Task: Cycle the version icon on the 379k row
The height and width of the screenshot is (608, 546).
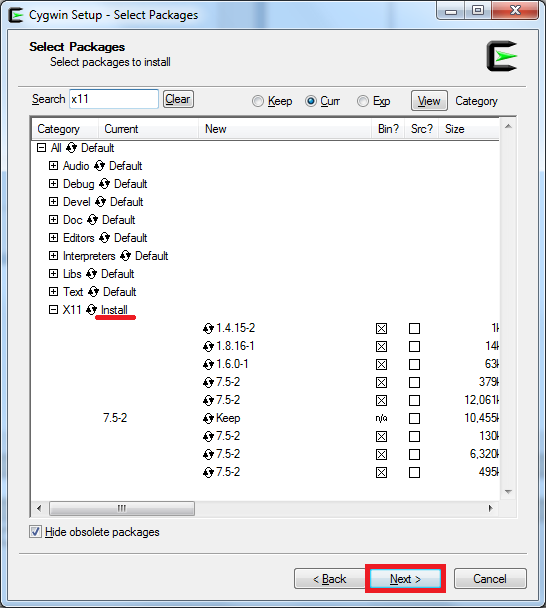Action: tap(208, 382)
